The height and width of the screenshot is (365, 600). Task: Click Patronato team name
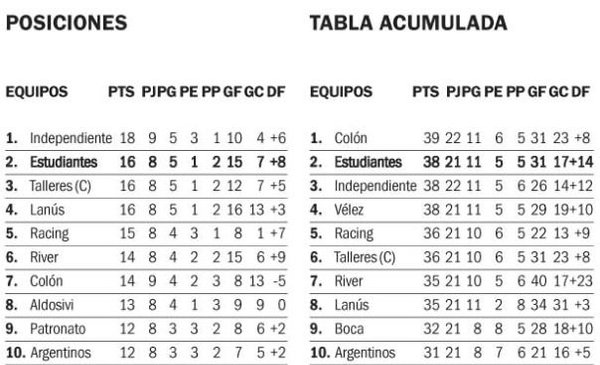point(58,329)
